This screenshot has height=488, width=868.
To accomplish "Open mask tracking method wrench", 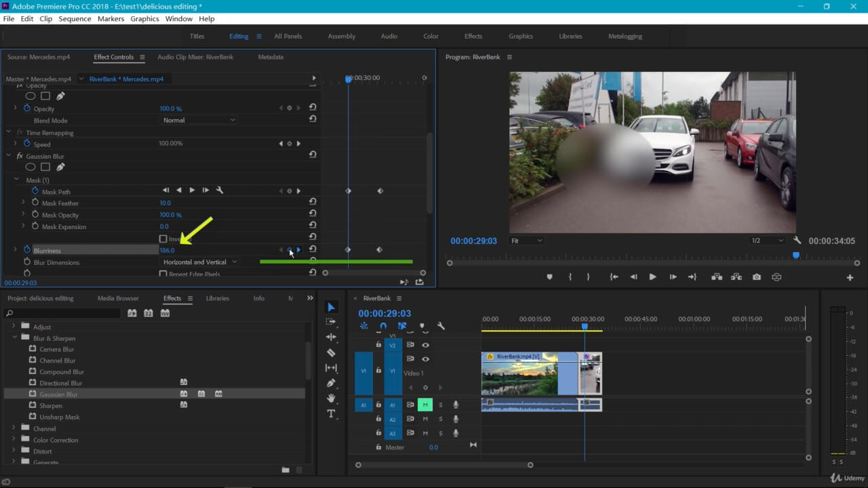I will [219, 190].
